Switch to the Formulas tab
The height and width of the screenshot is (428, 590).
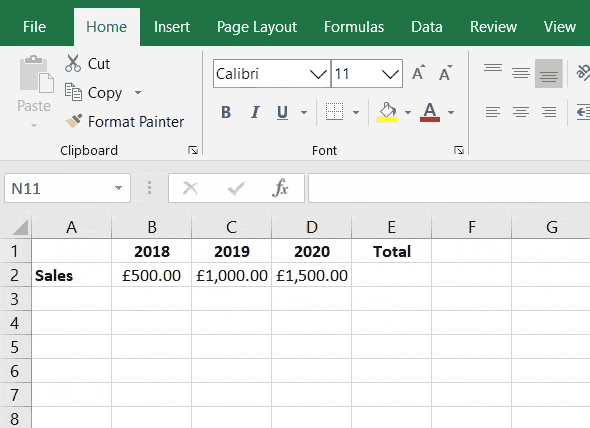click(x=354, y=27)
